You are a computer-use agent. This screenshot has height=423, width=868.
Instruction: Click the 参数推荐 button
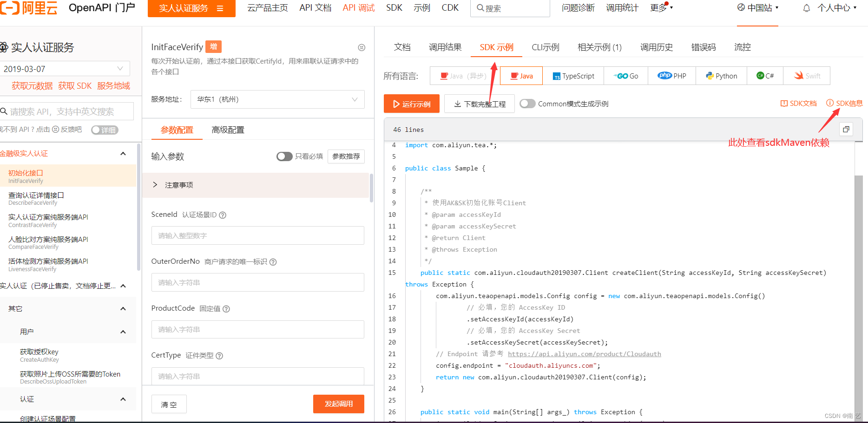[x=346, y=156]
